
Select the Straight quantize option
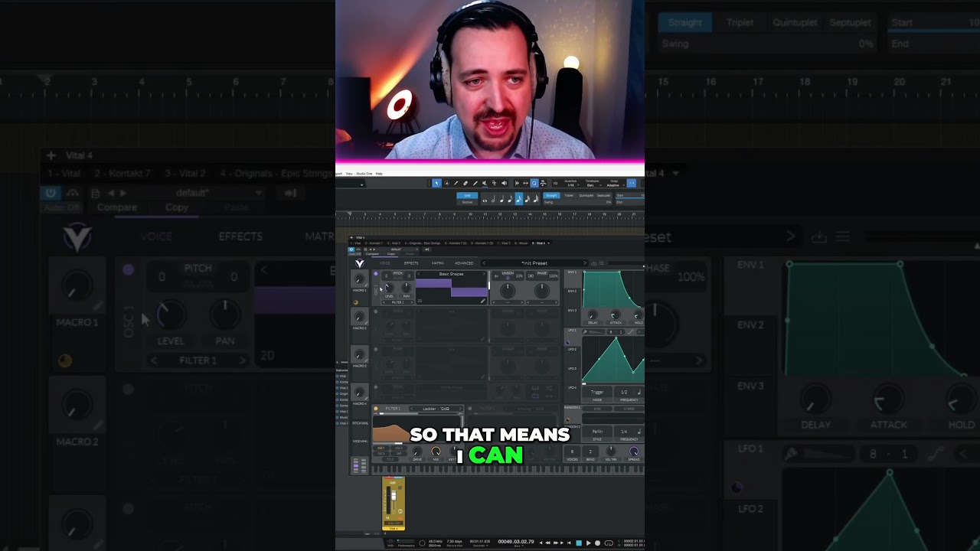(551, 195)
